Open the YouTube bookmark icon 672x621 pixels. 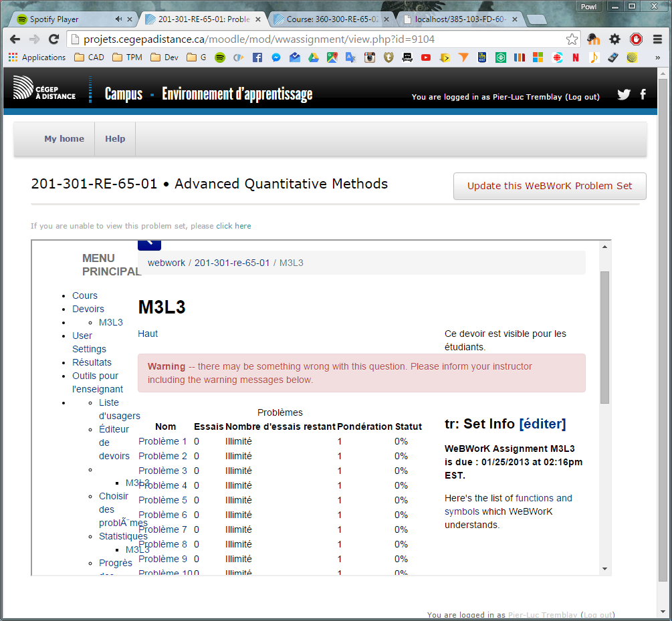tap(425, 57)
